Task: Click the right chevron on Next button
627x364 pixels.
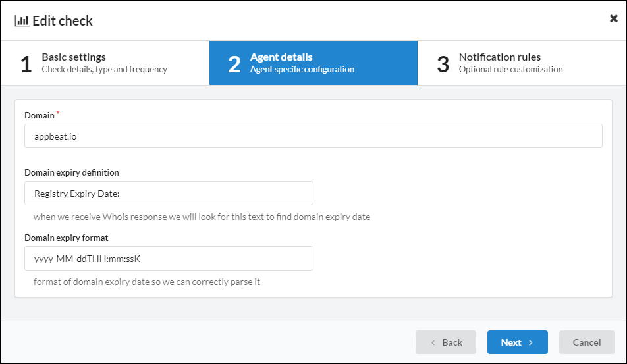Action: [x=531, y=342]
